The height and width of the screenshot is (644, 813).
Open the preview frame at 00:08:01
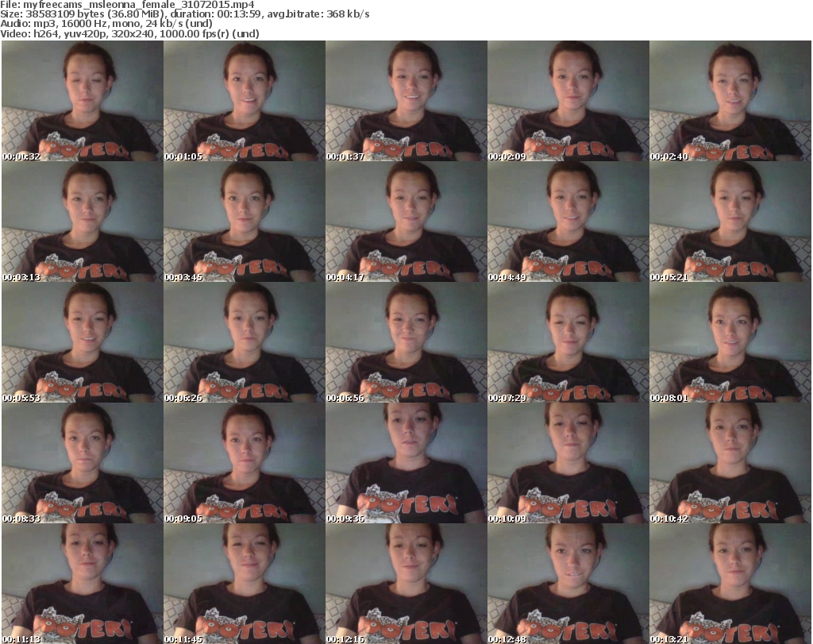coord(730,342)
